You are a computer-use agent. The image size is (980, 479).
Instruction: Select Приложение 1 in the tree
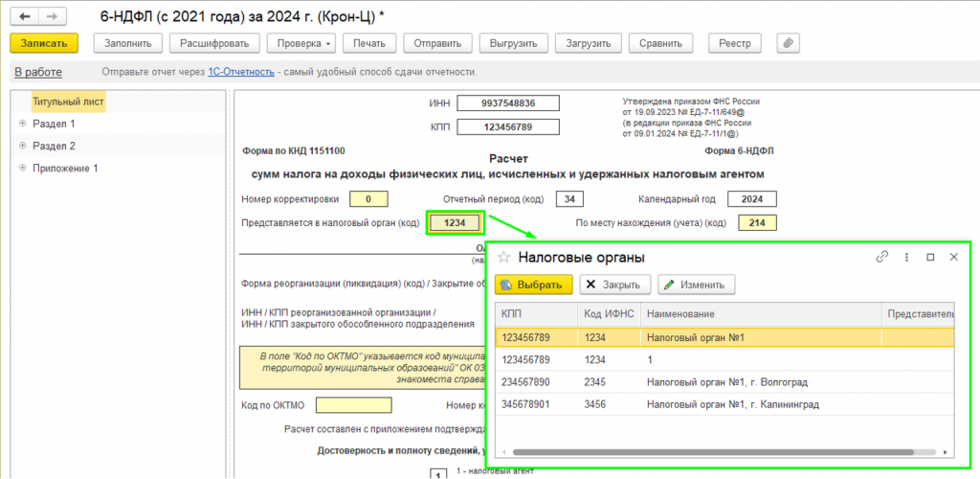(x=65, y=169)
